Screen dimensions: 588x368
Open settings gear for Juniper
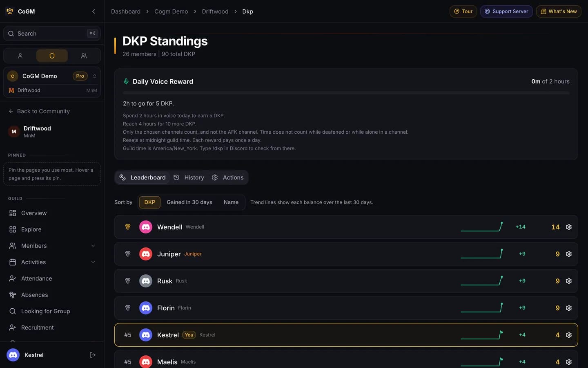569,254
